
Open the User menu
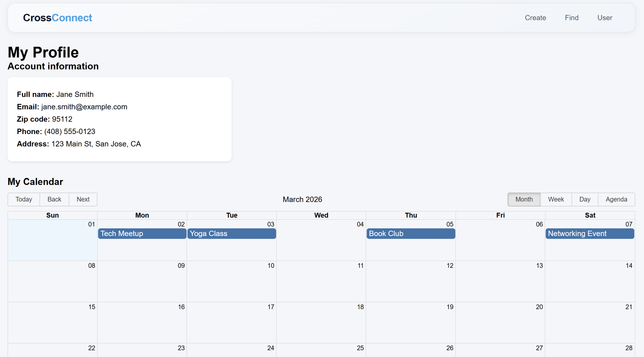[604, 18]
